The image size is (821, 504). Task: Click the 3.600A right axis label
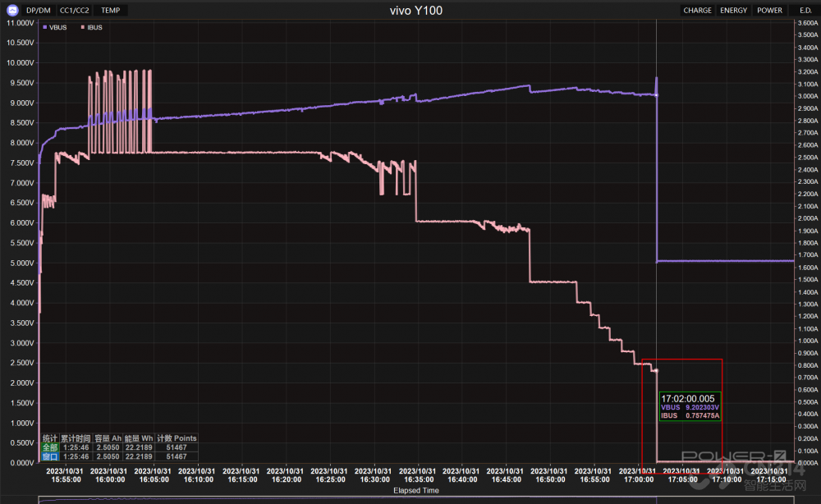(807, 23)
